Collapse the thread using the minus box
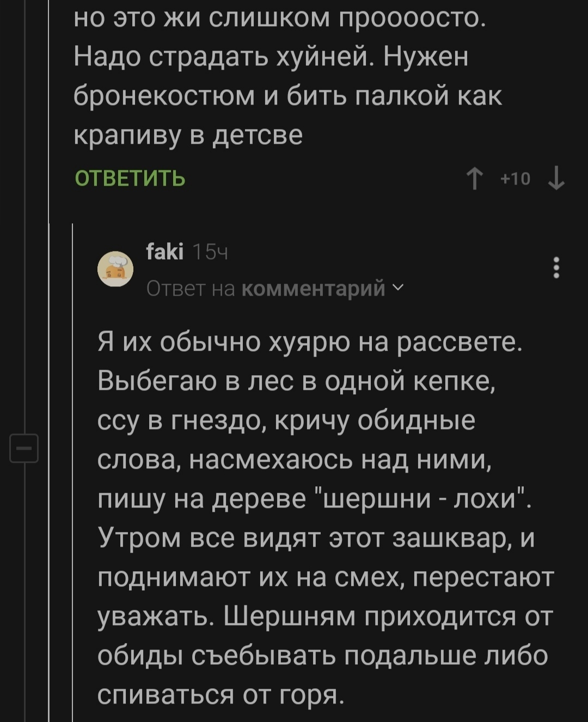The image size is (588, 722). coord(24,448)
